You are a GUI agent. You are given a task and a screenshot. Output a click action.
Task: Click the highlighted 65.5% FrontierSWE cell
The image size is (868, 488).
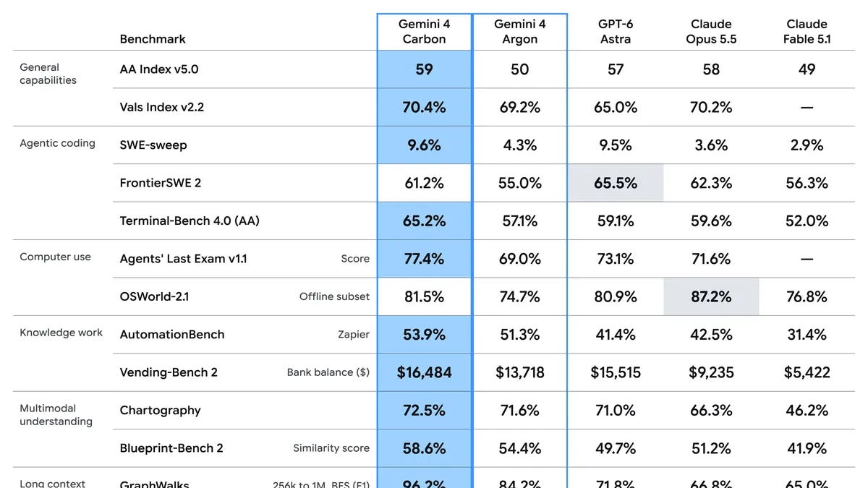[616, 183]
